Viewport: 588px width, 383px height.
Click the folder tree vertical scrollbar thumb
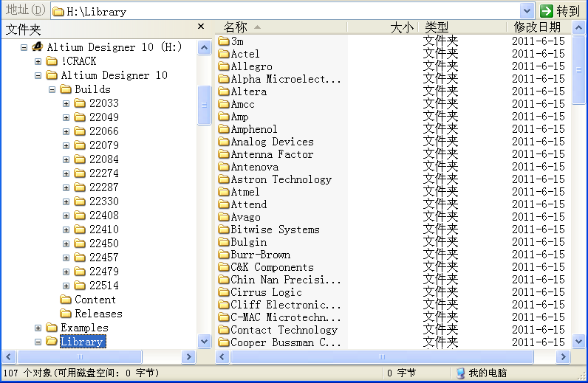tap(205, 105)
